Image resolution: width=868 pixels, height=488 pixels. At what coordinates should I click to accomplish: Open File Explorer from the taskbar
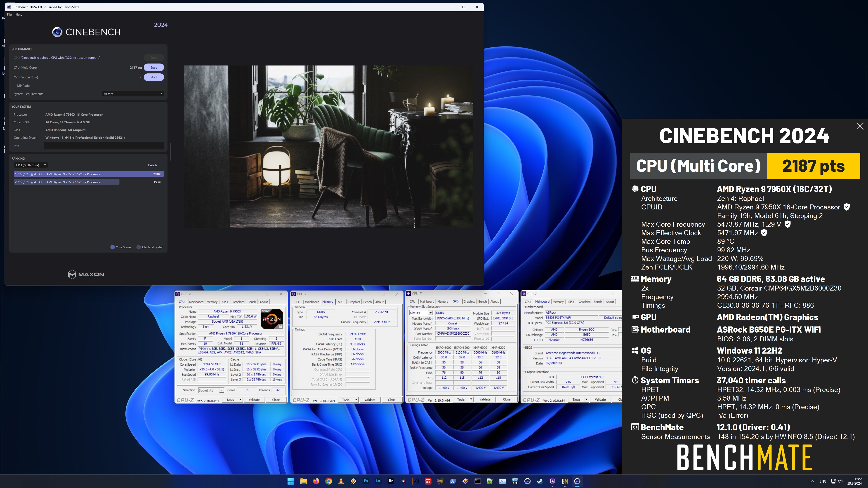coord(303,481)
